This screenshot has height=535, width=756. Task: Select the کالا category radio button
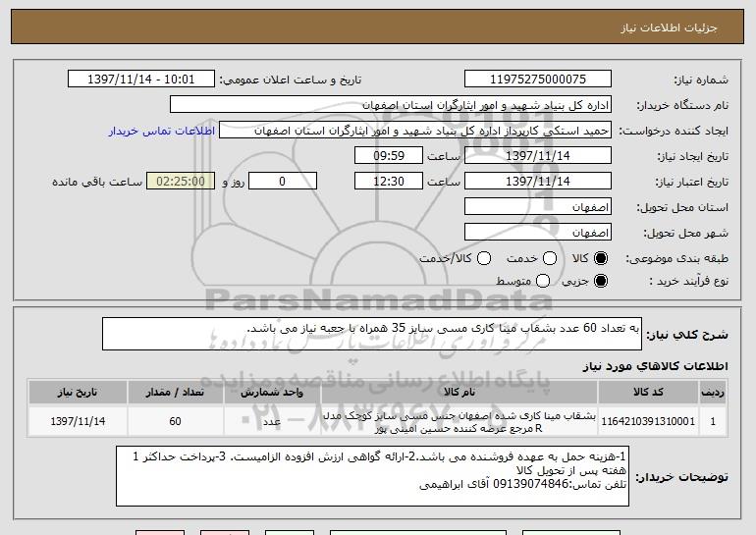601,258
